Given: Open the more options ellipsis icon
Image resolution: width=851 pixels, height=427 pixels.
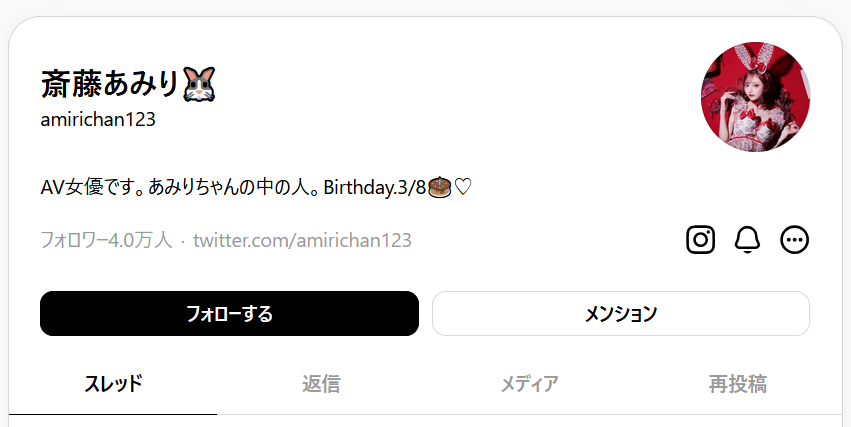Looking at the screenshot, I should (794, 240).
